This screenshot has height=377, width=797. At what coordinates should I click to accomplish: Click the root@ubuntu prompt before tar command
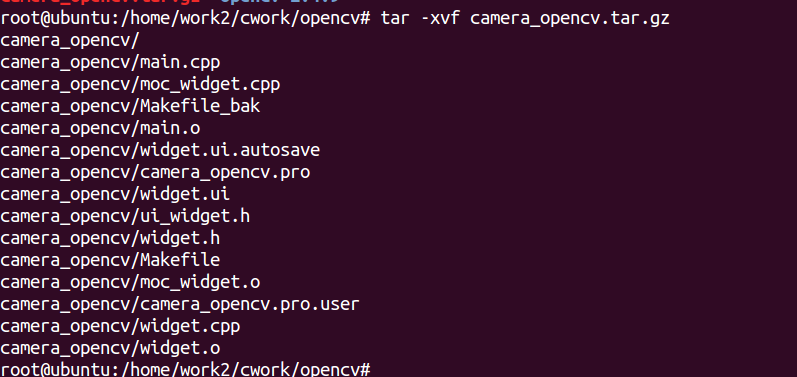[185, 20]
